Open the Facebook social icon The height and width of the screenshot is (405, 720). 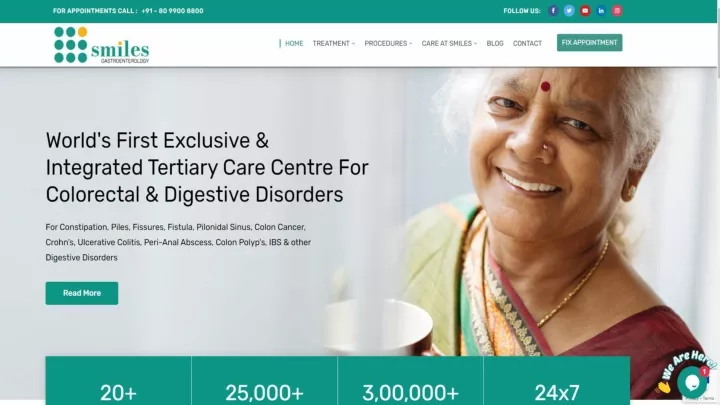coord(553,11)
